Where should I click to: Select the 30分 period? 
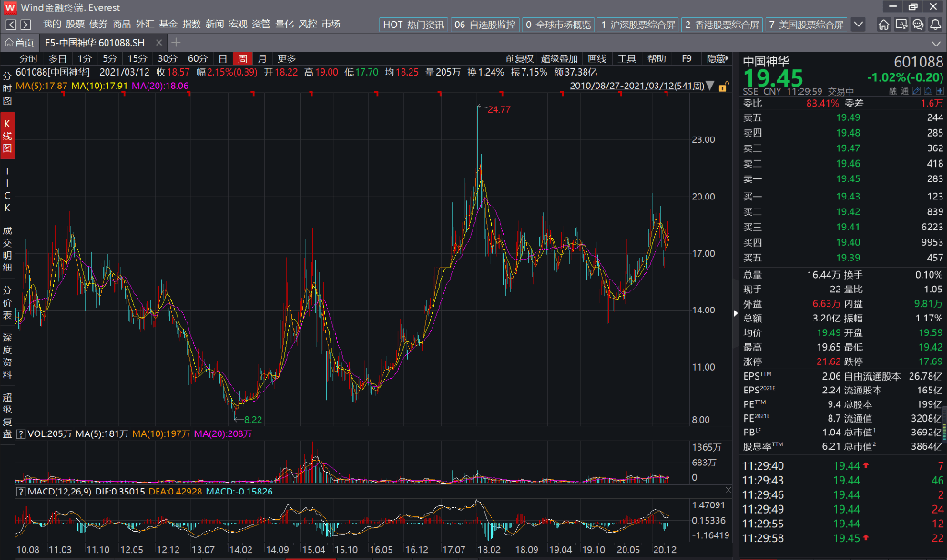pyautogui.click(x=168, y=58)
